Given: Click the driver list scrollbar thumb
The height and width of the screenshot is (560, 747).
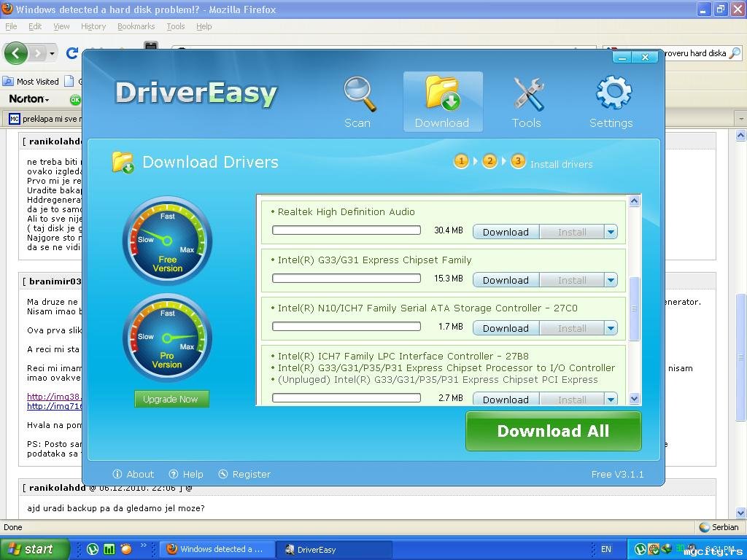Looking at the screenshot, I should click(634, 308).
